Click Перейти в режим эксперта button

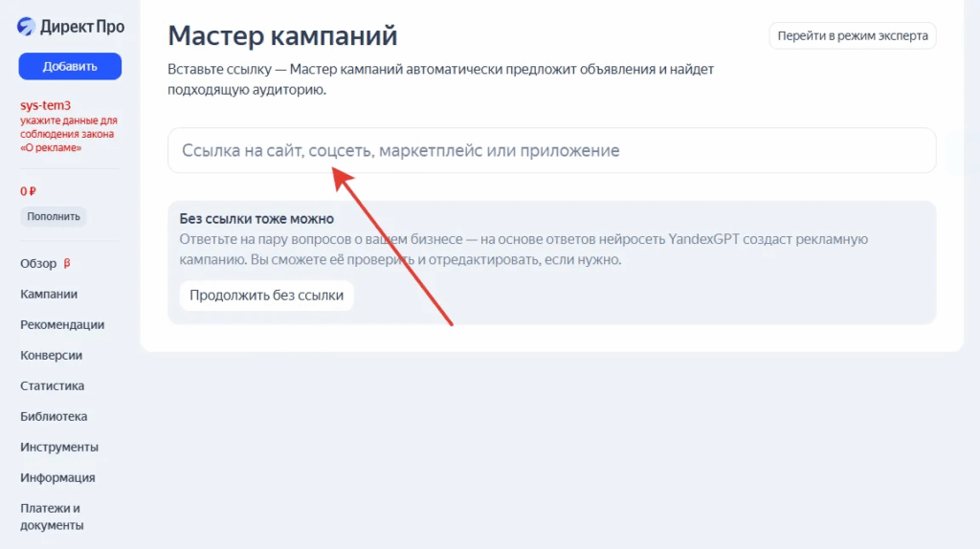tap(852, 35)
